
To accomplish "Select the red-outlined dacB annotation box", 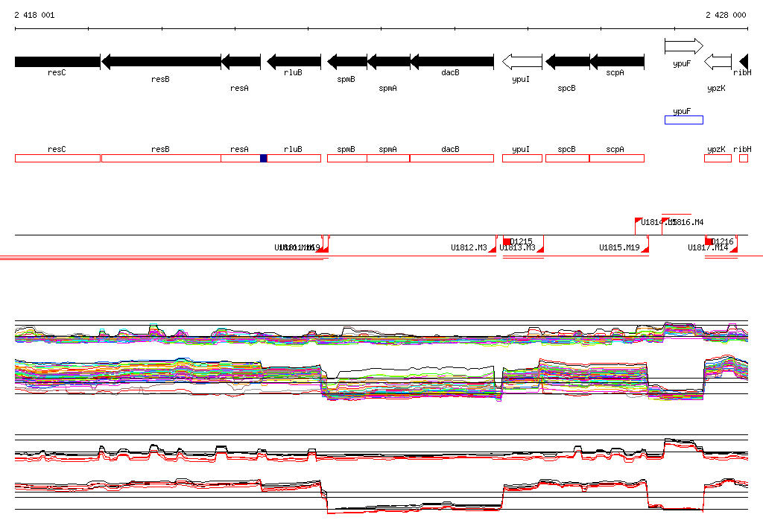I will click(452, 158).
